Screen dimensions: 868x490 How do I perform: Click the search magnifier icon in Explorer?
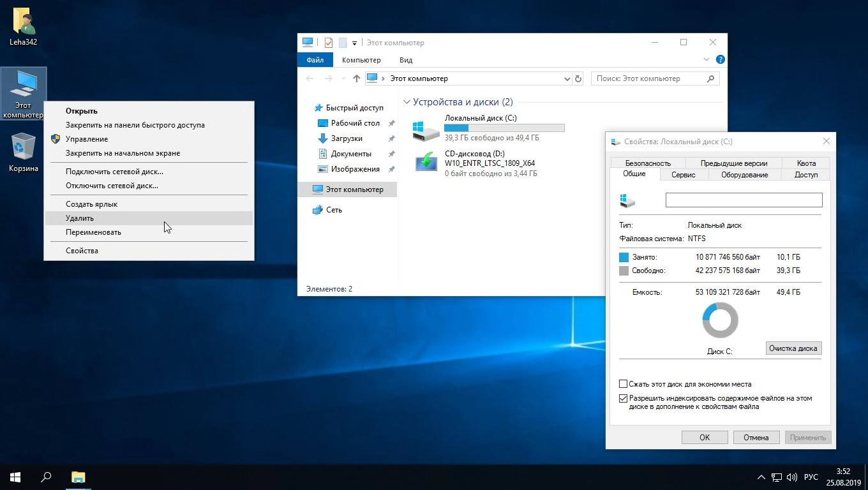click(x=710, y=78)
